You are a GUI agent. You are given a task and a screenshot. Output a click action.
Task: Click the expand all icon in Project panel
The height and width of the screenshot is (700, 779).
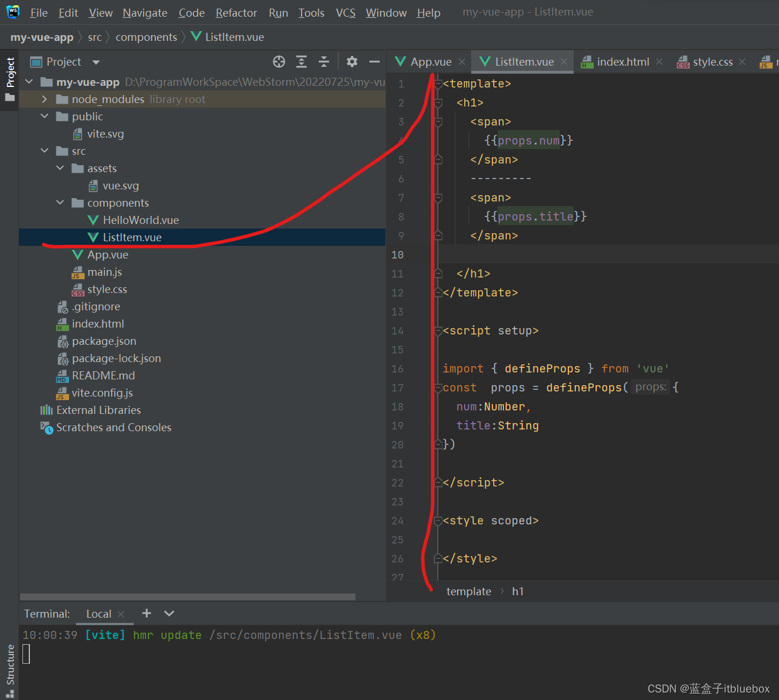click(x=301, y=62)
